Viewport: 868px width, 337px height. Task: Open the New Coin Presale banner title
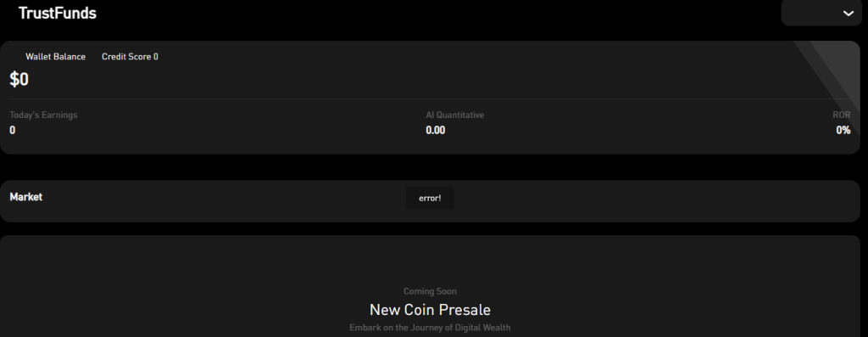pyautogui.click(x=430, y=309)
